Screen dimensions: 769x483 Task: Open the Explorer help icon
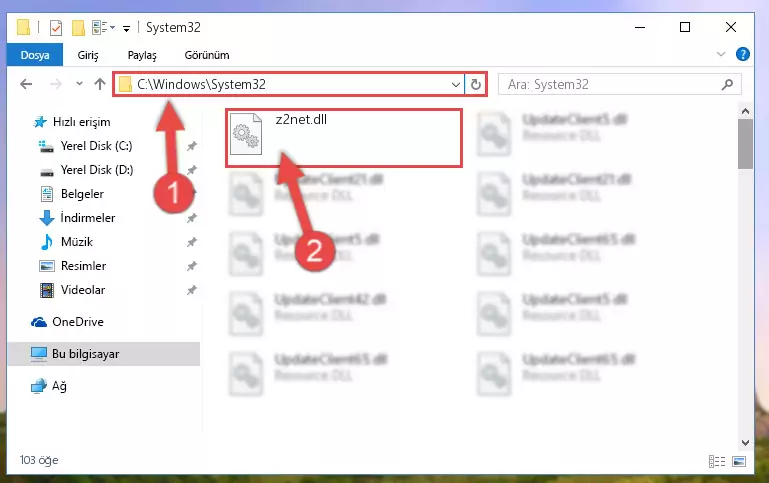pyautogui.click(x=743, y=54)
